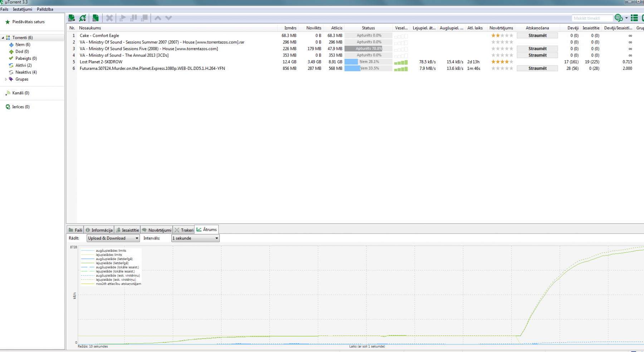Open the Intervāls 1 sekunde dropdown
This screenshot has height=352, width=644.
tap(195, 238)
